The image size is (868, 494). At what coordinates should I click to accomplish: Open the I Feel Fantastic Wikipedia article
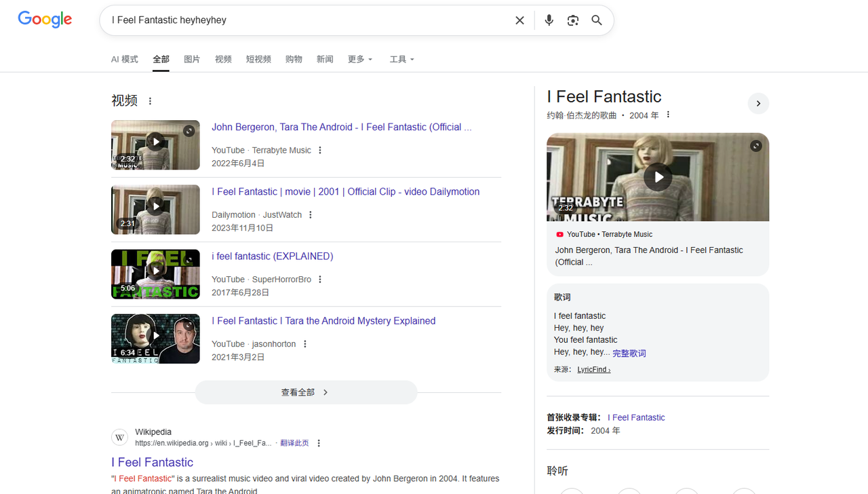pyautogui.click(x=153, y=462)
